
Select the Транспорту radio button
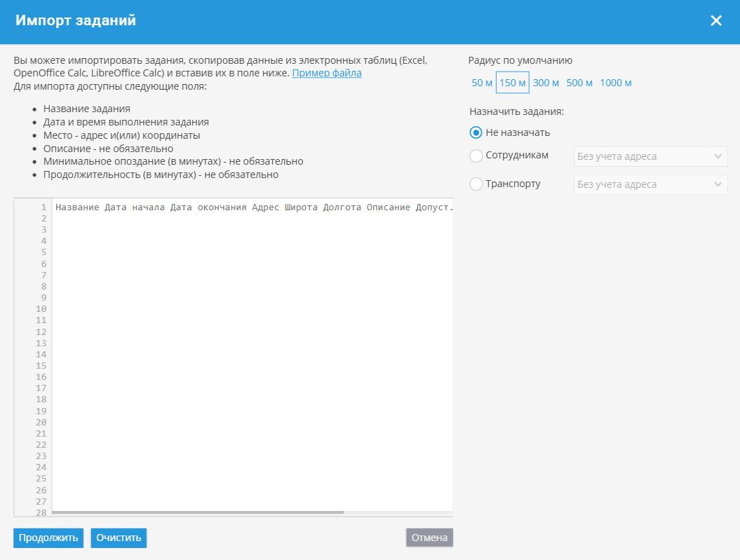[x=476, y=184]
